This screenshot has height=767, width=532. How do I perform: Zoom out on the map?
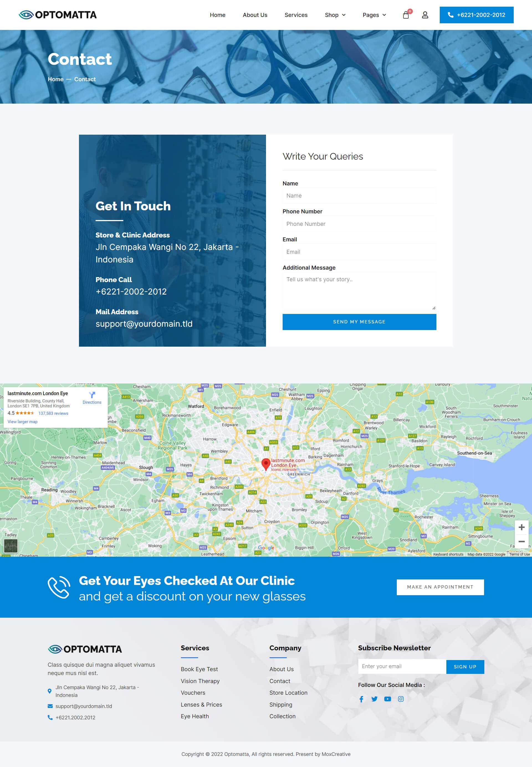point(521,542)
